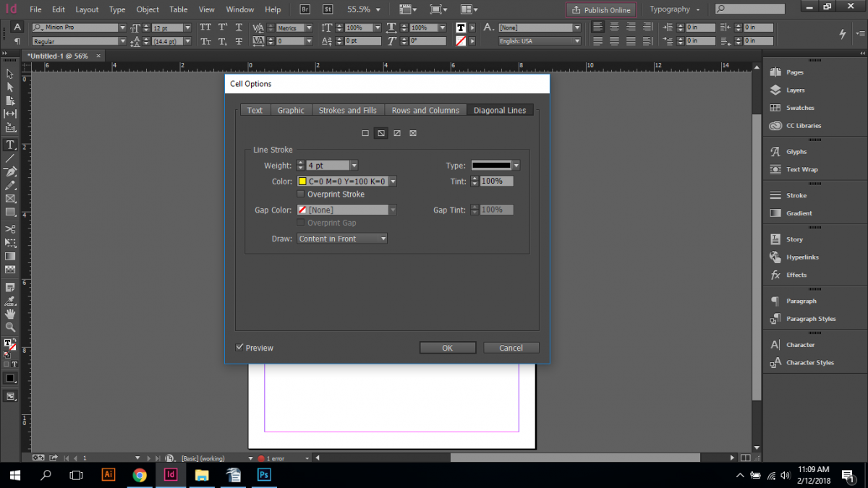Select the Selection tool

(10, 73)
